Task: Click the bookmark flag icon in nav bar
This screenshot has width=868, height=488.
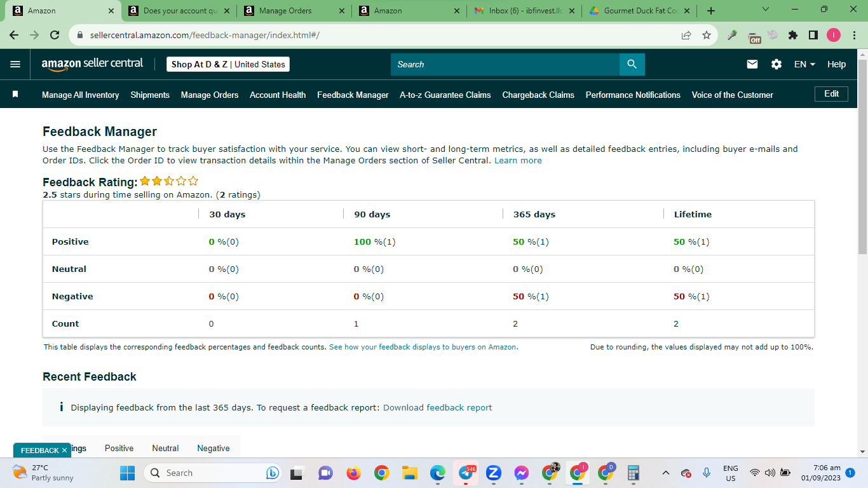Action: click(15, 94)
